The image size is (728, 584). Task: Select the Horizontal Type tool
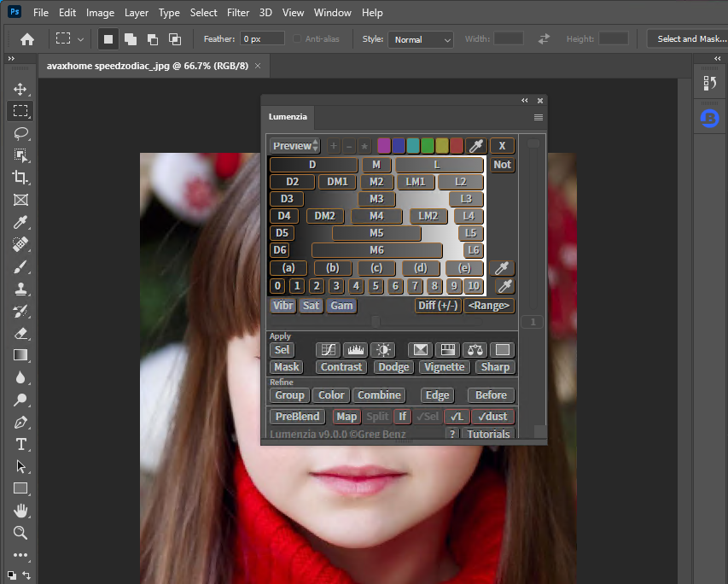pos(20,444)
